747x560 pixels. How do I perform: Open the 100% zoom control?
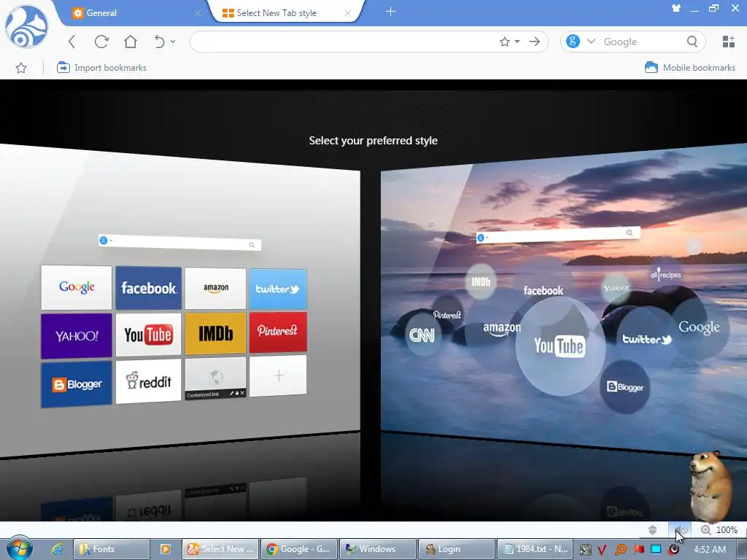(x=719, y=530)
